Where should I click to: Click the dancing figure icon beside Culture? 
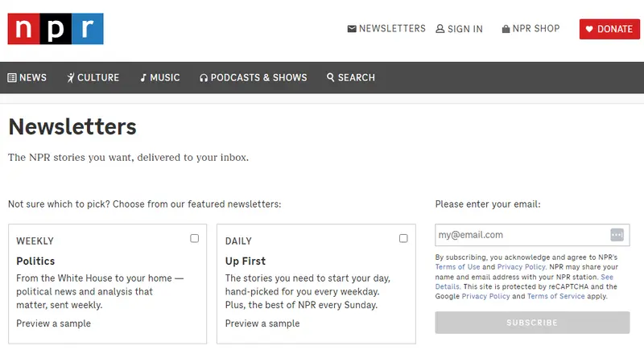tap(71, 78)
